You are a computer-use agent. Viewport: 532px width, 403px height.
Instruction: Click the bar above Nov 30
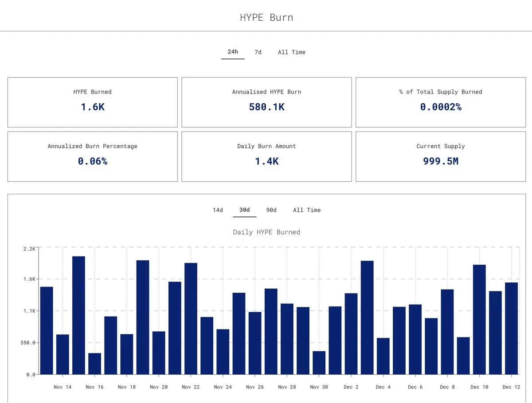pos(319,363)
